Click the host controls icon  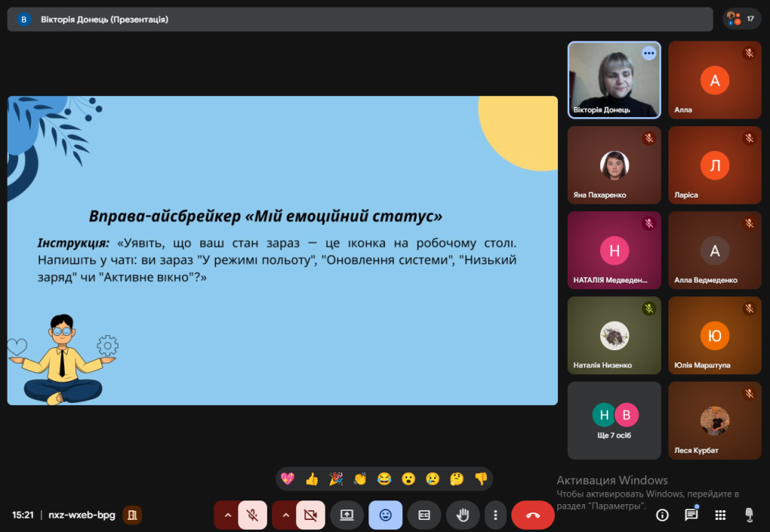[748, 515]
